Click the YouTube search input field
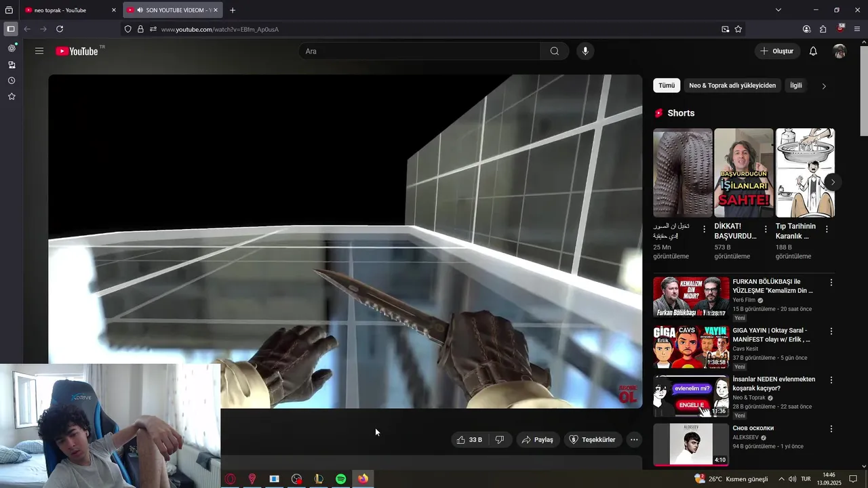Image resolution: width=868 pixels, height=488 pixels. [x=420, y=51]
